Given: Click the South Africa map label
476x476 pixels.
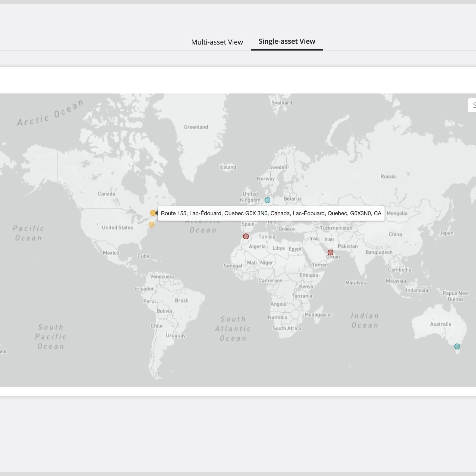Looking at the screenshot, I should pos(286,328).
